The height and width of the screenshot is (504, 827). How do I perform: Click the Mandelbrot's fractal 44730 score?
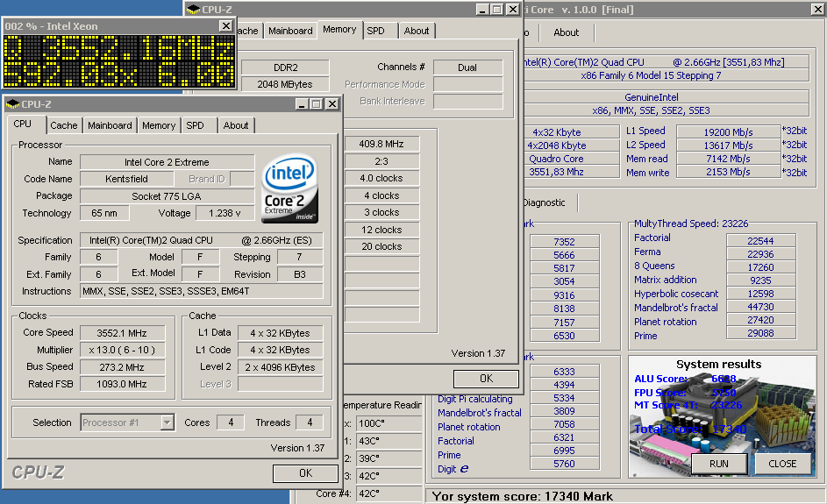point(760,307)
